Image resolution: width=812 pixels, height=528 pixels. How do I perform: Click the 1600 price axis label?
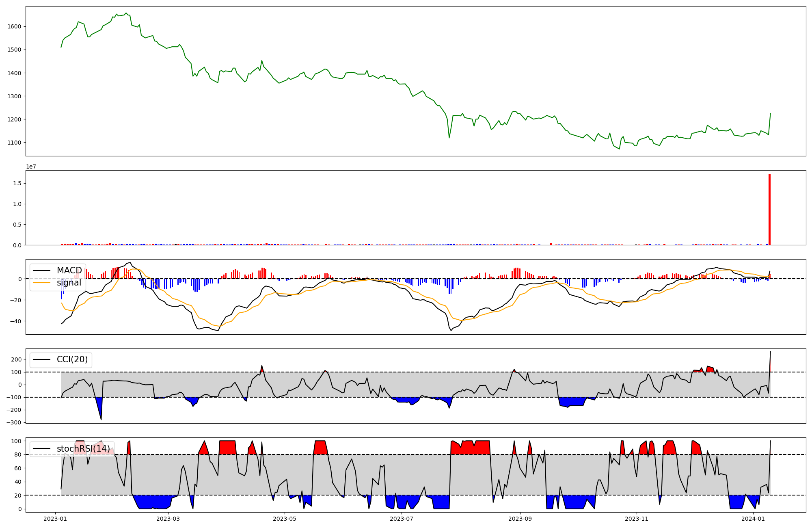pos(15,26)
